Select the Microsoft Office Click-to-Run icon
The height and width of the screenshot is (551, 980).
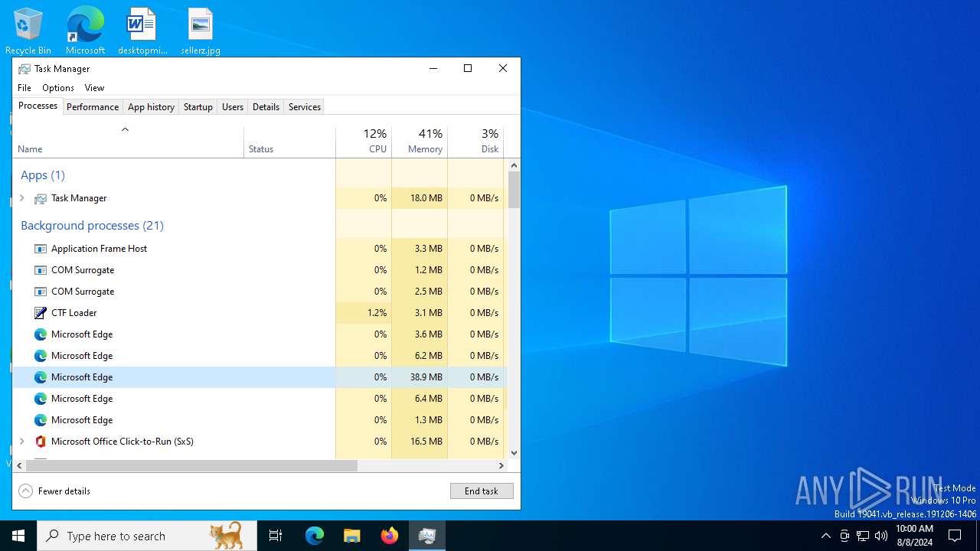pos(41,442)
